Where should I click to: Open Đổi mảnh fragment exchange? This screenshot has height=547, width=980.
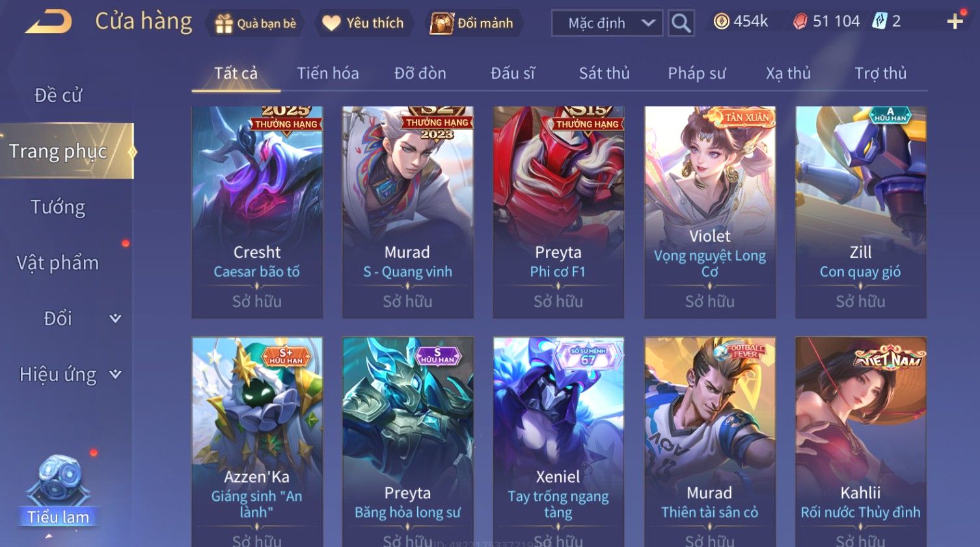coord(473,23)
